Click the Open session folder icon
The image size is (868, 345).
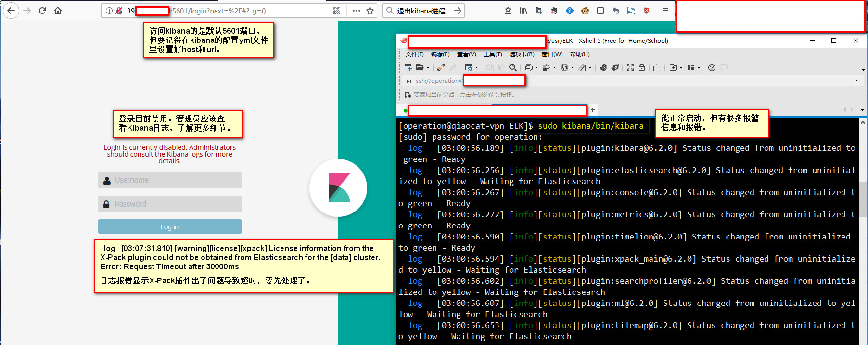click(x=420, y=68)
